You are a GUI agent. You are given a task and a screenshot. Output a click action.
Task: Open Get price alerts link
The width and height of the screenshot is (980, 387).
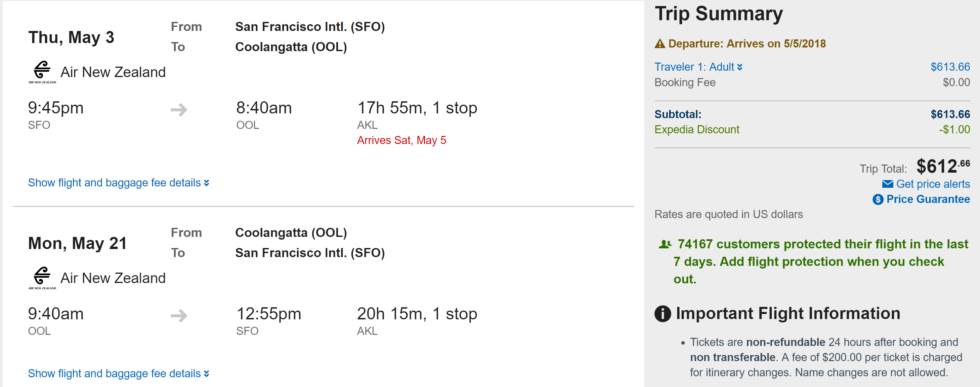pyautogui.click(x=932, y=184)
